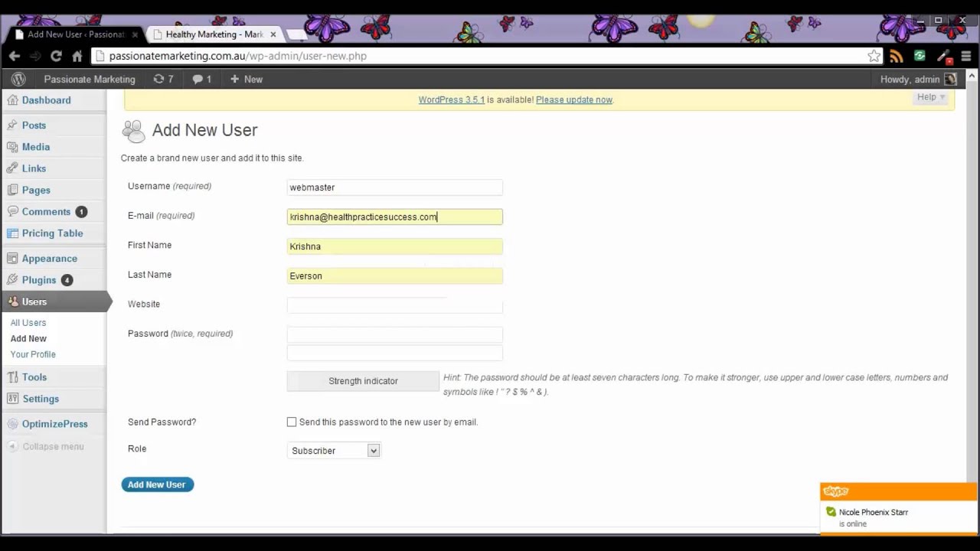This screenshot has width=980, height=551.
Task: Open the updates icon showing 7
Action: coord(163,79)
